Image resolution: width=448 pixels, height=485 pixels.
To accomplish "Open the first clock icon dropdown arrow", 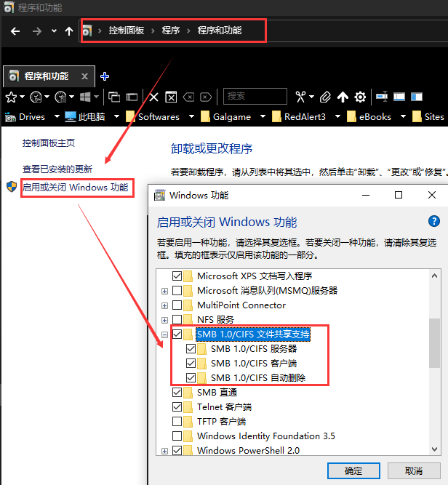I will pos(47,97).
